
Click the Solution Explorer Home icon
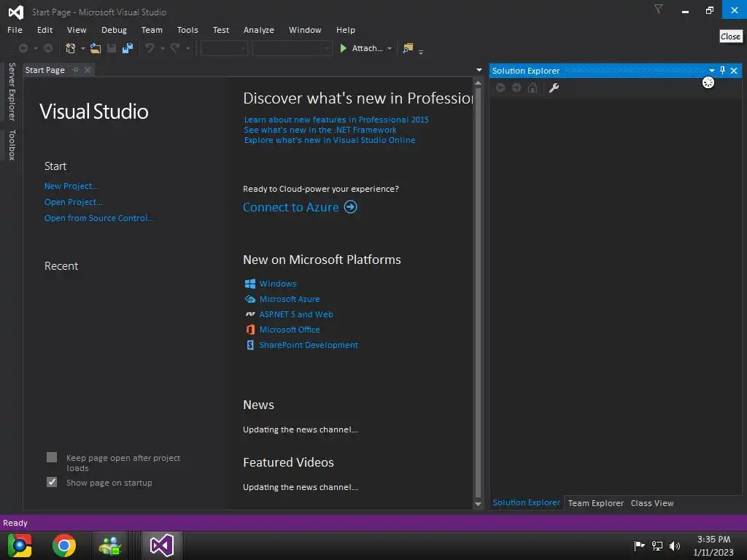click(533, 87)
